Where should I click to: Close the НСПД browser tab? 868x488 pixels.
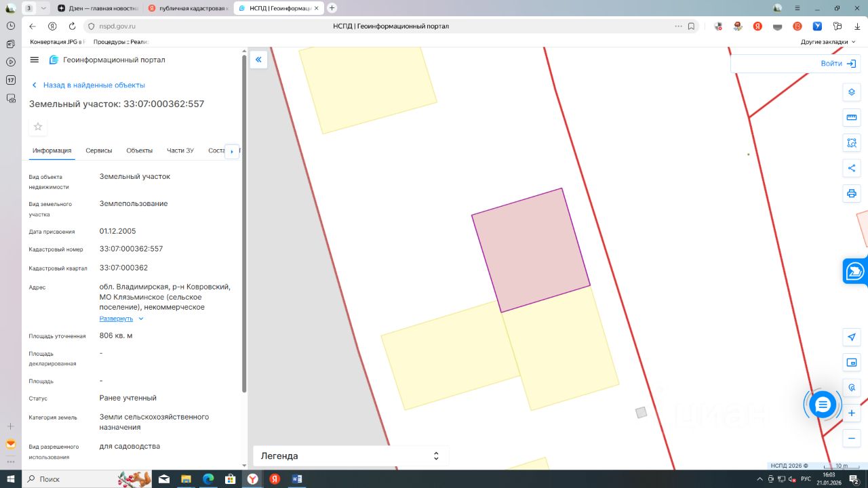tap(316, 8)
